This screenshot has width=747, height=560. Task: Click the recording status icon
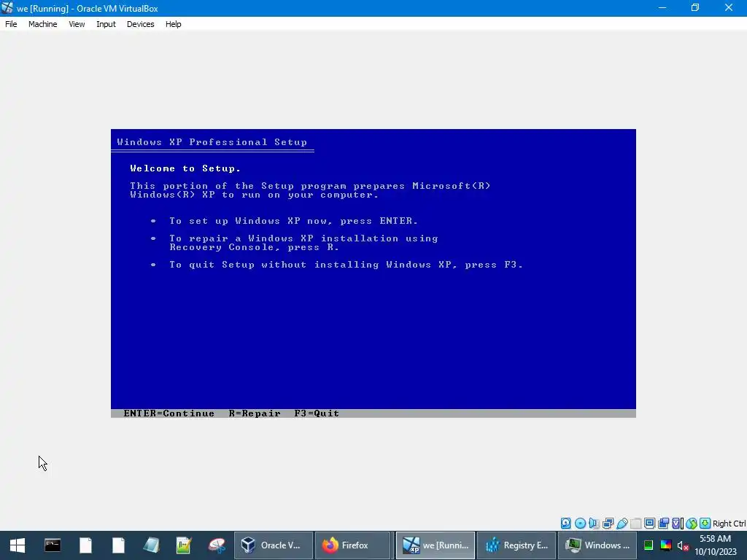click(x=663, y=524)
